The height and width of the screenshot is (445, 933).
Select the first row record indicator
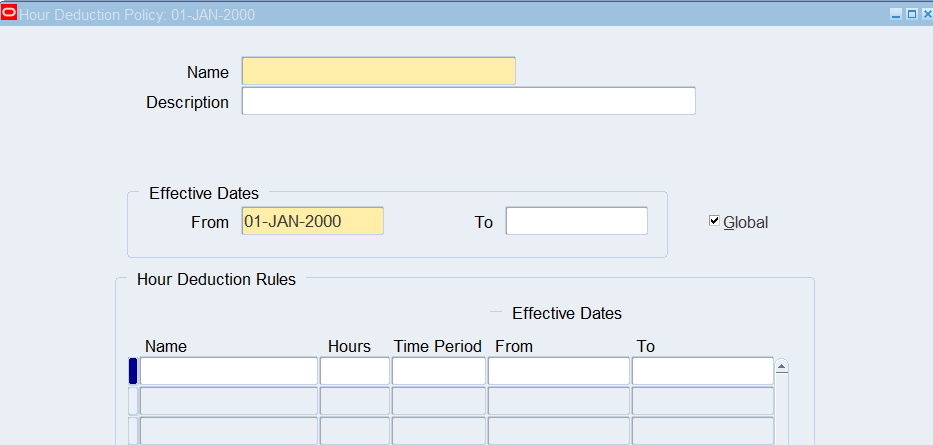(133, 371)
